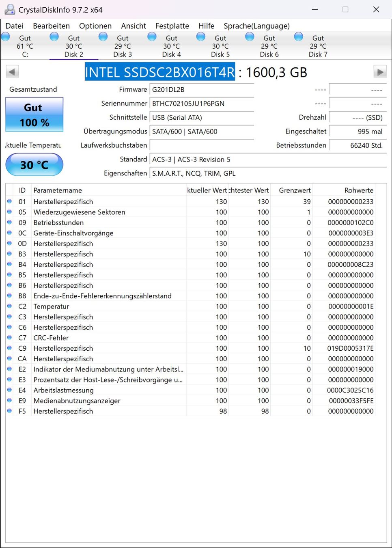Click the Seriennummer field BTHC702105JU1P6PGN
The width and height of the screenshot is (392, 548).
(202, 104)
